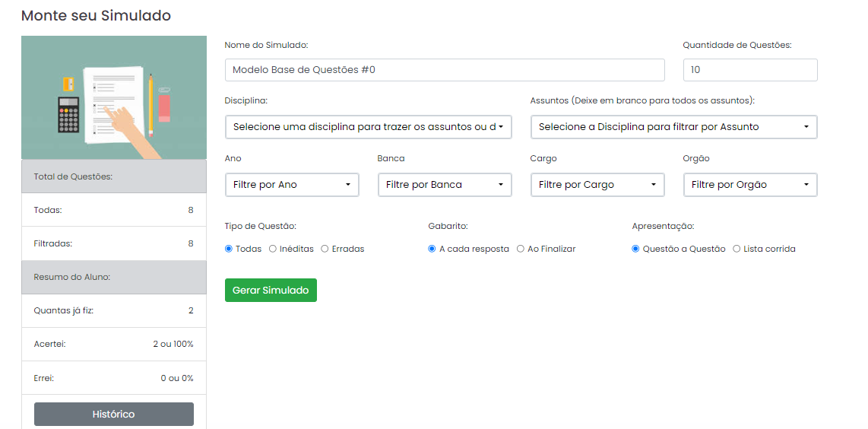Click the Quantidade de Questões field
The image size is (868, 429).
click(750, 70)
